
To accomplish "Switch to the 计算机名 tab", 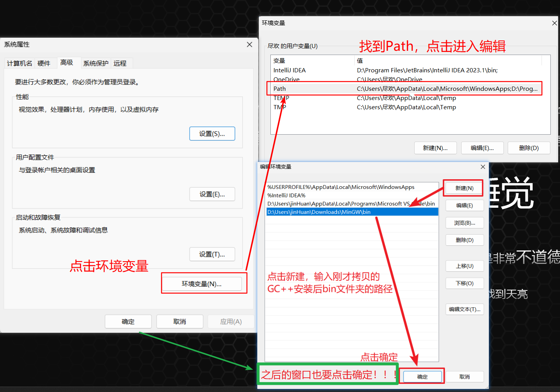I will tap(19, 63).
